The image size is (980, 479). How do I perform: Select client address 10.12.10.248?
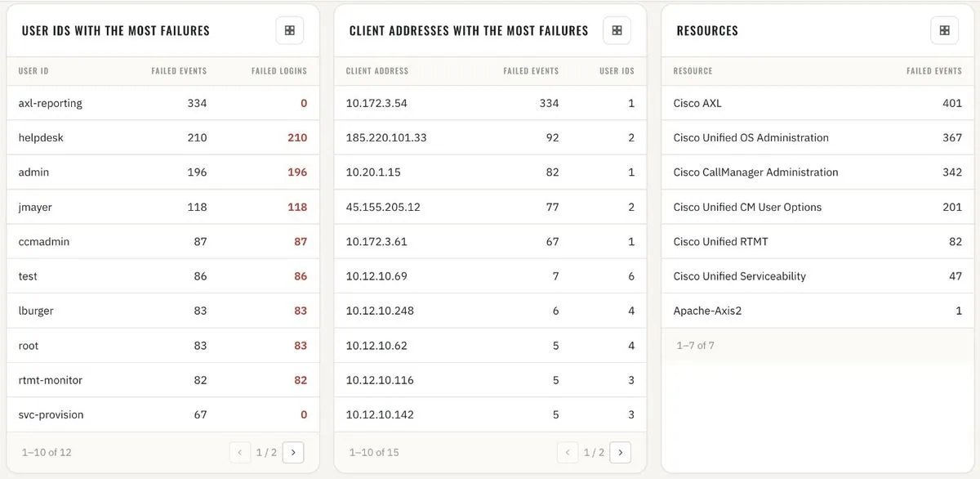coord(380,311)
